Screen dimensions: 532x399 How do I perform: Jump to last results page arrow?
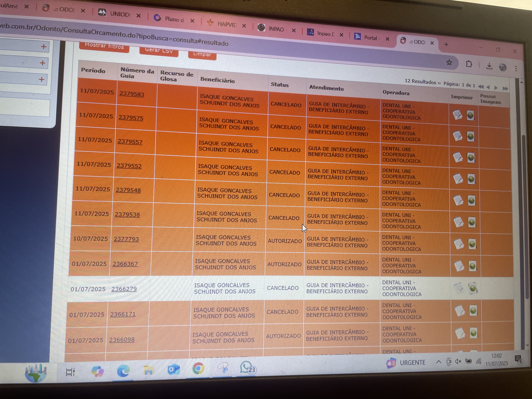[505, 89]
